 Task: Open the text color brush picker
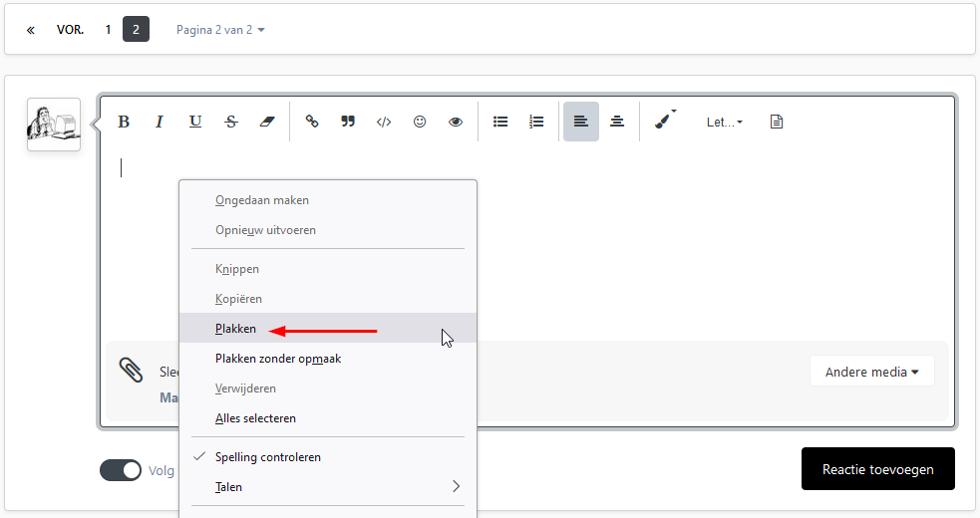[664, 122]
